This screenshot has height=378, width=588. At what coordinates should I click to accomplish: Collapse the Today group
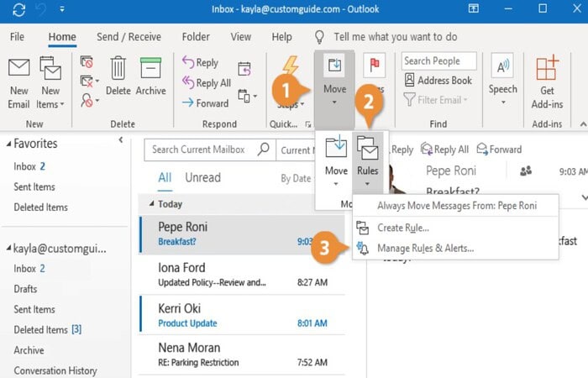[x=151, y=203]
